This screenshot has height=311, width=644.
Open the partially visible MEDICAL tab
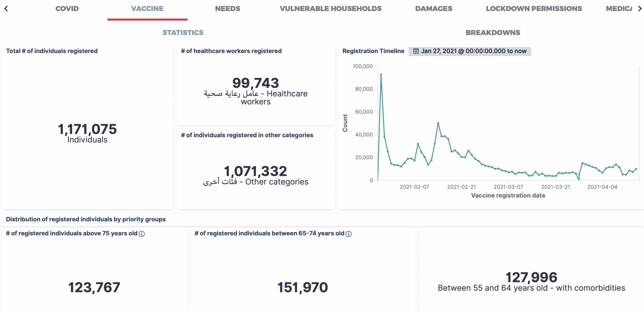point(619,9)
